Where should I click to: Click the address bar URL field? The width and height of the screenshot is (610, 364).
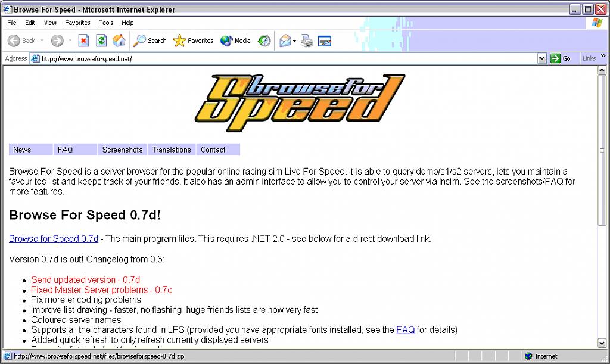point(288,59)
